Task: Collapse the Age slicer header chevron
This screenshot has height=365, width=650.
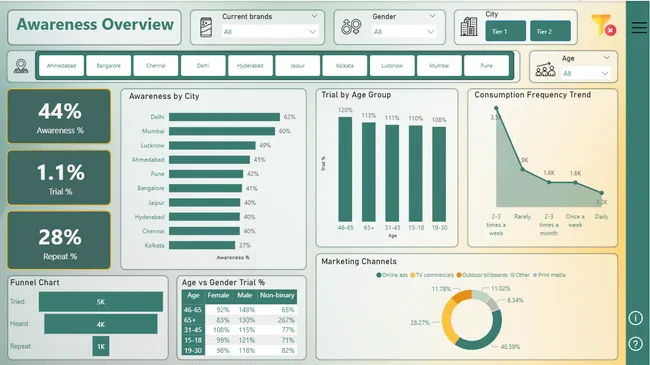Action: pos(606,58)
